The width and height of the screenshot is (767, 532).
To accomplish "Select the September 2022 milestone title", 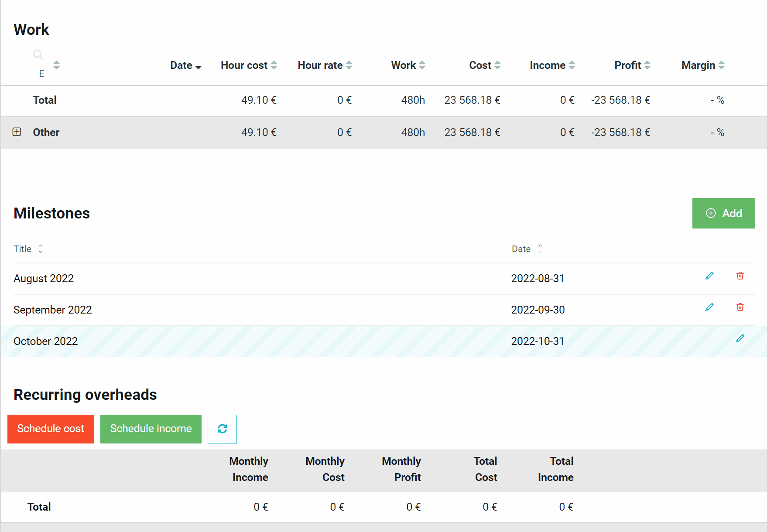I will [x=53, y=310].
